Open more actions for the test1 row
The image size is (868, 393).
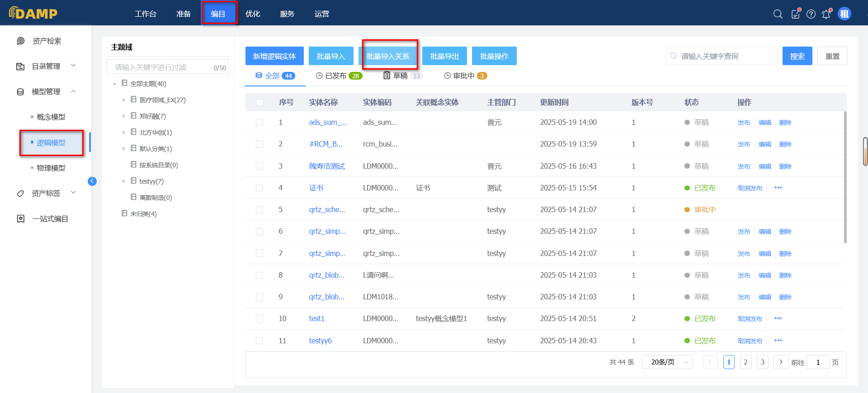pyautogui.click(x=778, y=318)
